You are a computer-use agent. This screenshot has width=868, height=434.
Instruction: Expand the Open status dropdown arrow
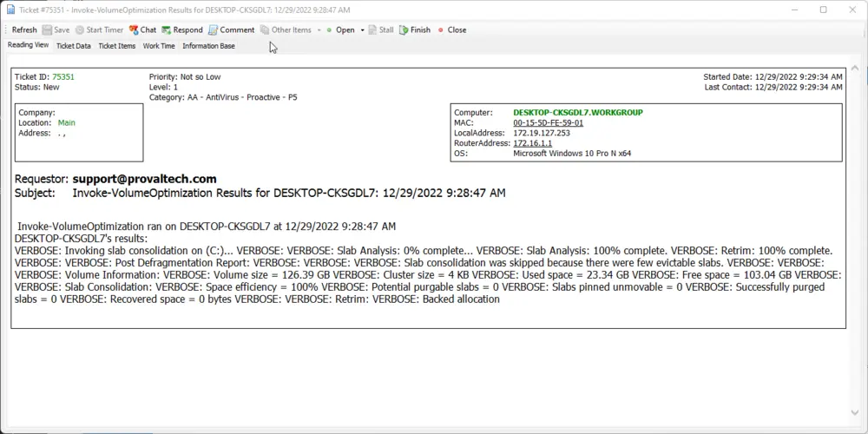(x=362, y=30)
